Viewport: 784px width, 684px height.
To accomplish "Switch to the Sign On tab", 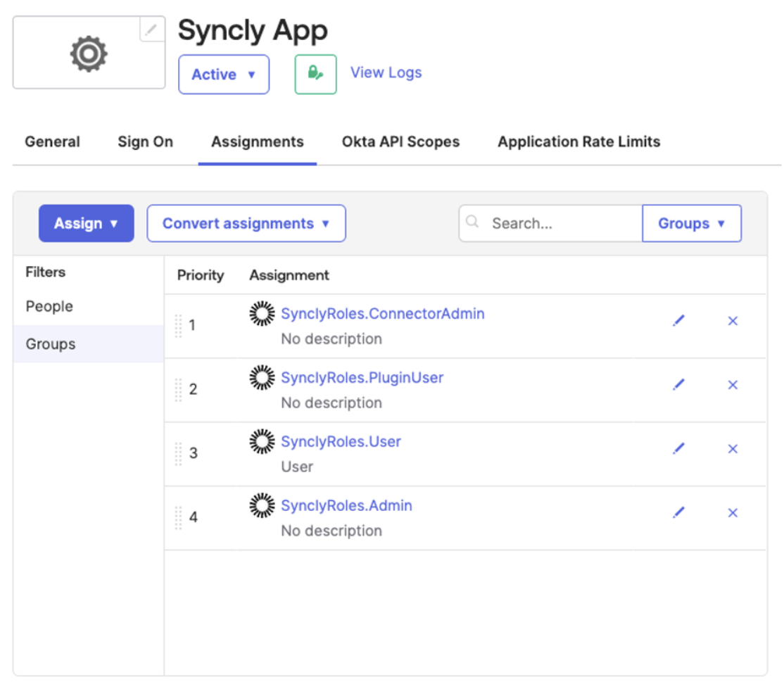I will point(146,141).
